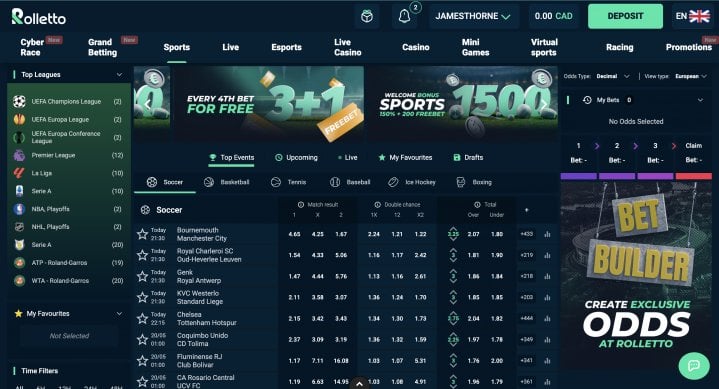
Task: Click the My Bets history clock icon
Action: point(587,100)
